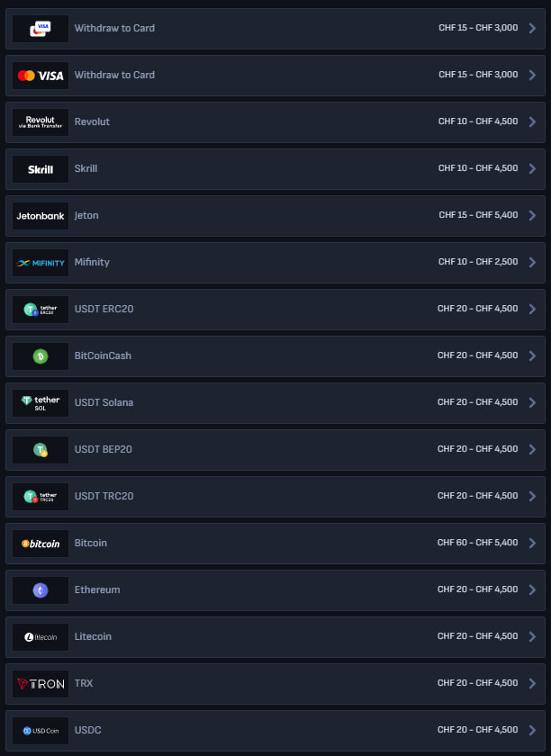
Task: Choose USDT ERC20 withdrawal method
Action: coord(275,310)
